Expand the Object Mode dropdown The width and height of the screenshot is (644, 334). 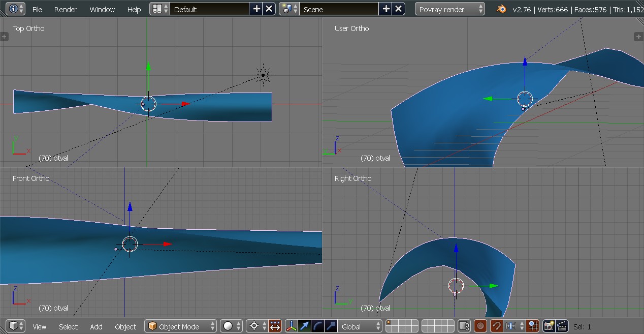[x=181, y=326]
